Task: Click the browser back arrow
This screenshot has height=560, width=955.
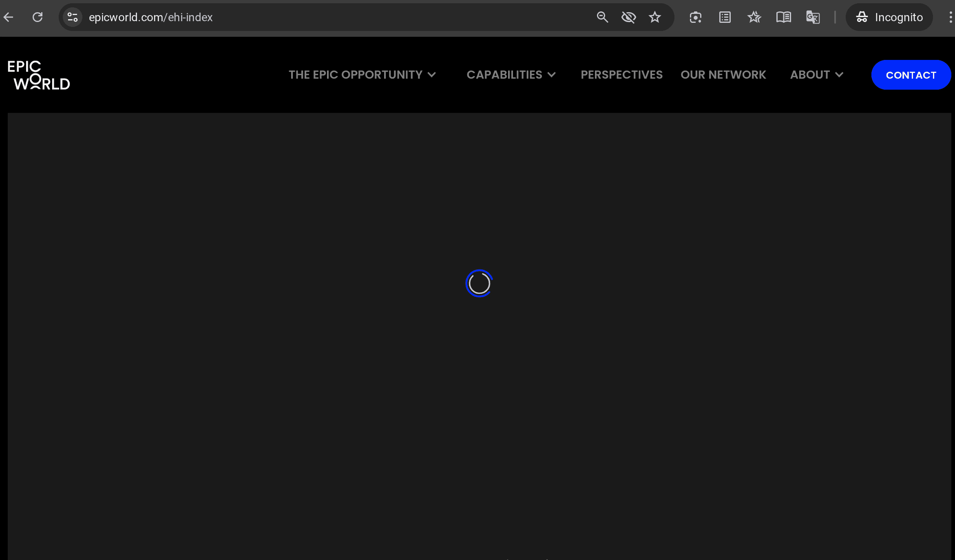Action: pos(9,17)
